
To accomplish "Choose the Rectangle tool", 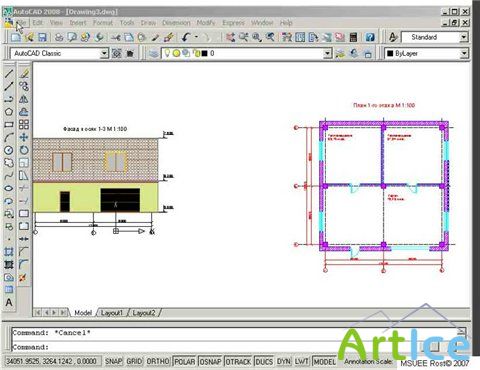I will [9, 125].
